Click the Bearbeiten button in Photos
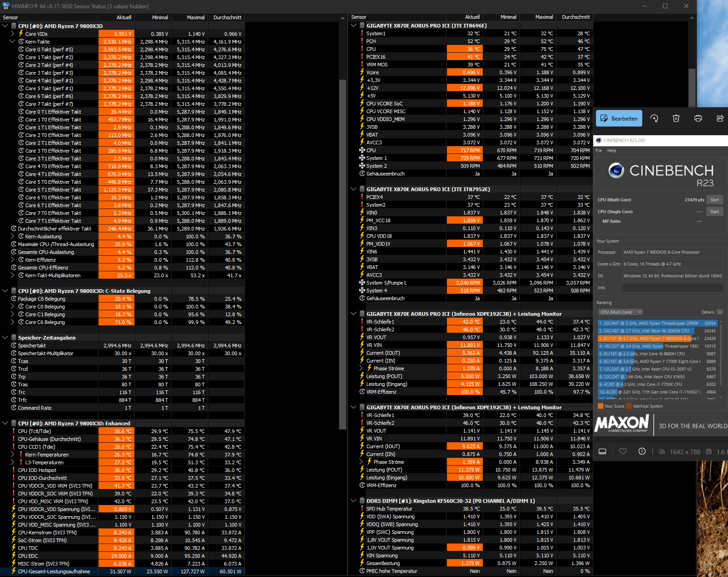 (619, 118)
